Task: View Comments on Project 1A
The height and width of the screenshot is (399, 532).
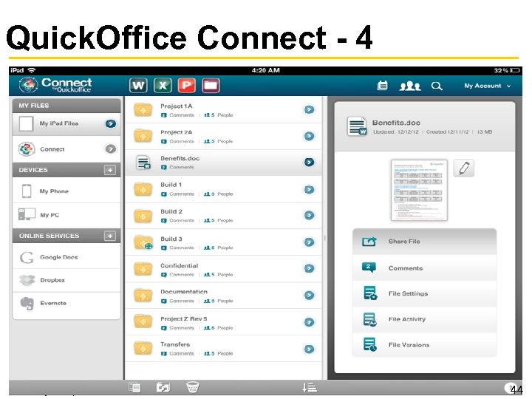Action: coord(177,115)
